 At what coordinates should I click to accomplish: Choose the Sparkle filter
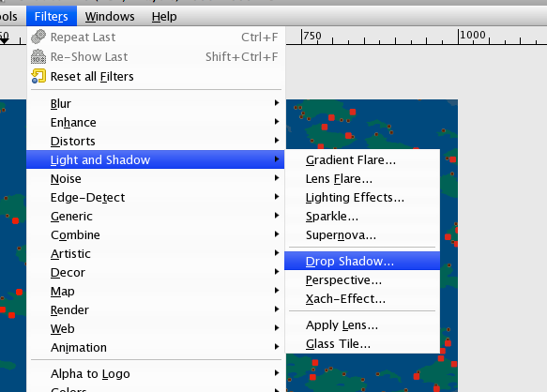coord(362,217)
